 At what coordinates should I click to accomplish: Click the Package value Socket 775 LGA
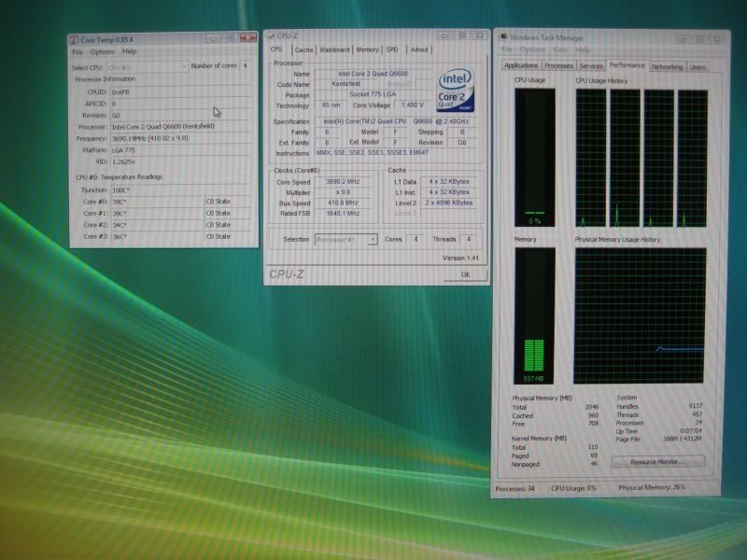point(373,94)
